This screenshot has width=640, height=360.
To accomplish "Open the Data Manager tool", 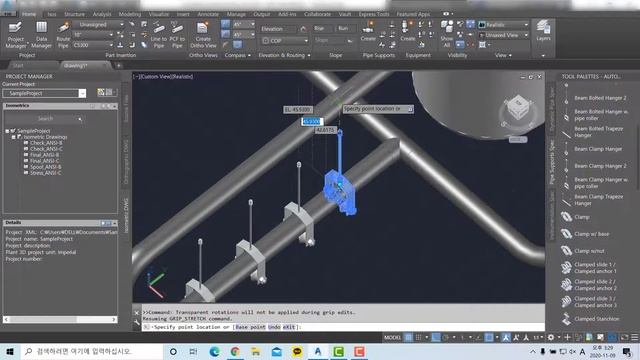I will pos(41,34).
